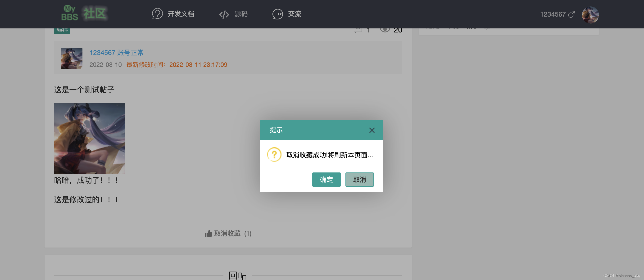The image size is (644, 280).
Task: Click the 源码 code brackets icon
Action: (224, 14)
